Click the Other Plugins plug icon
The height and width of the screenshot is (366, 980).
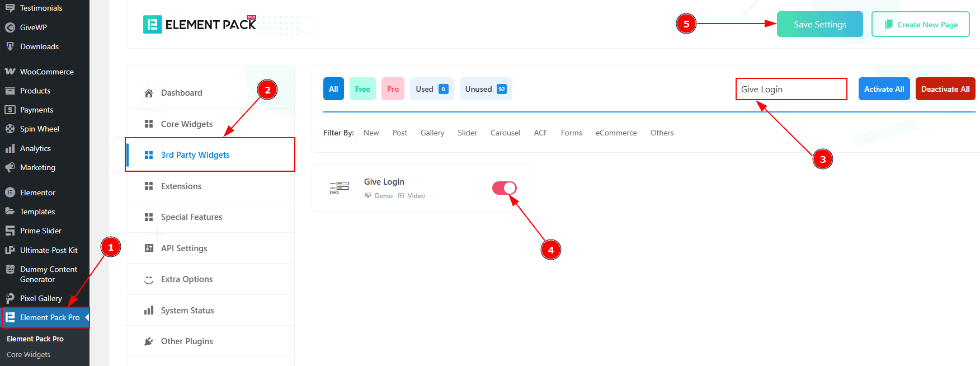149,341
